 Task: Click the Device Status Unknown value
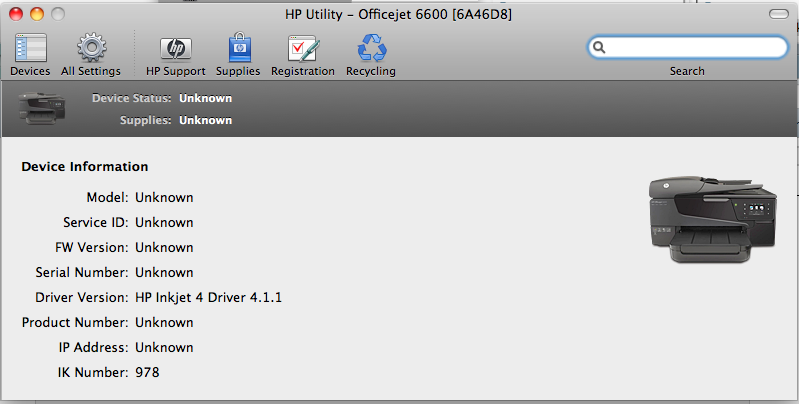click(x=205, y=98)
